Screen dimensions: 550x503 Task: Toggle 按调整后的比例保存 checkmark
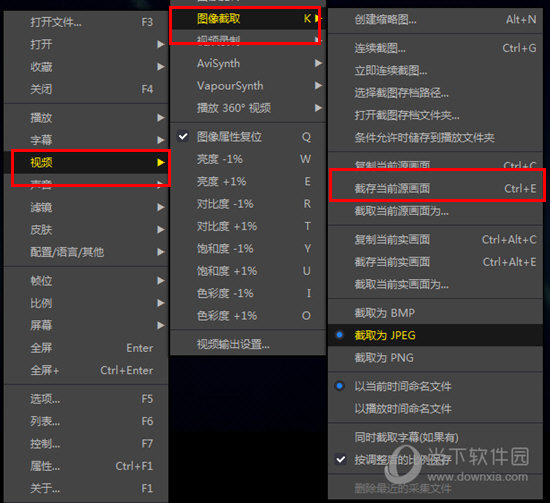tap(435, 460)
